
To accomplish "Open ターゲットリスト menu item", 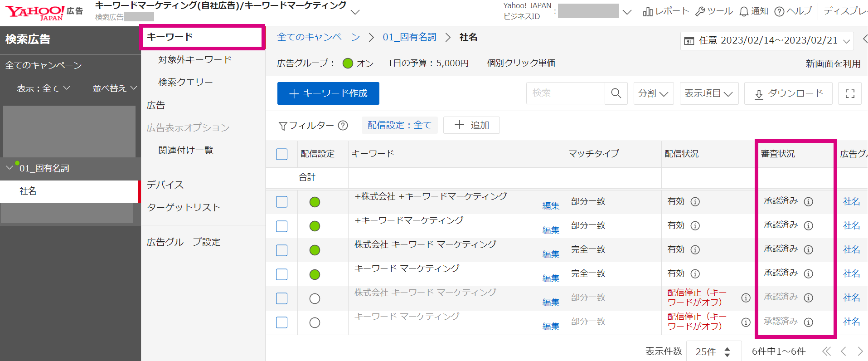I will (x=184, y=207).
